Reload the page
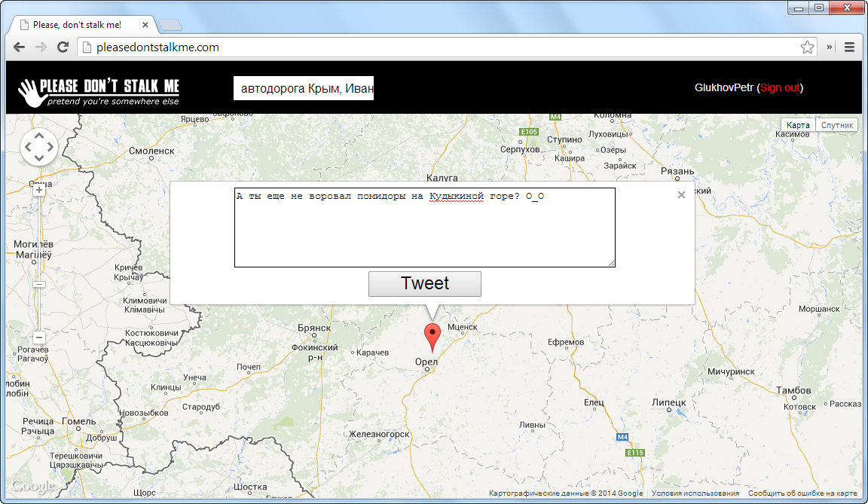 [x=63, y=47]
